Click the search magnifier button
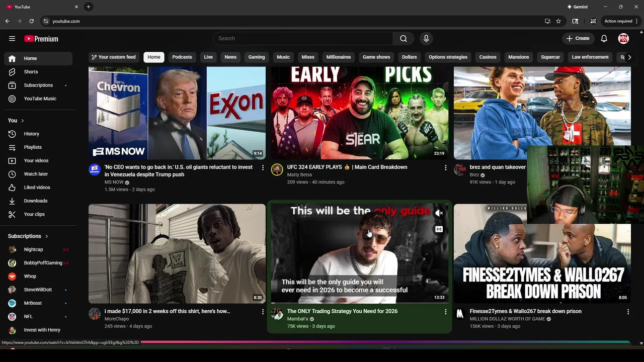Viewport: 644px width, 362px height. tap(403, 39)
